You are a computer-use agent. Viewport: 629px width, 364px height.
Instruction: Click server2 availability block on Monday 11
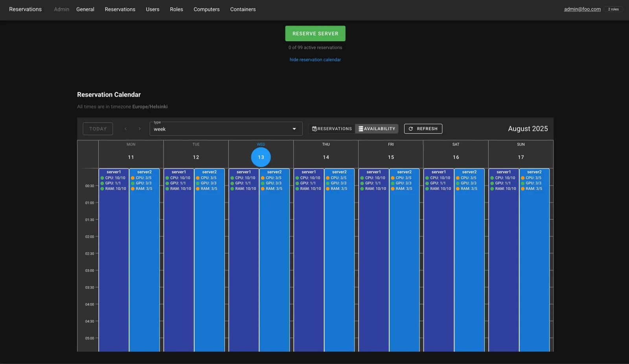tap(144, 260)
